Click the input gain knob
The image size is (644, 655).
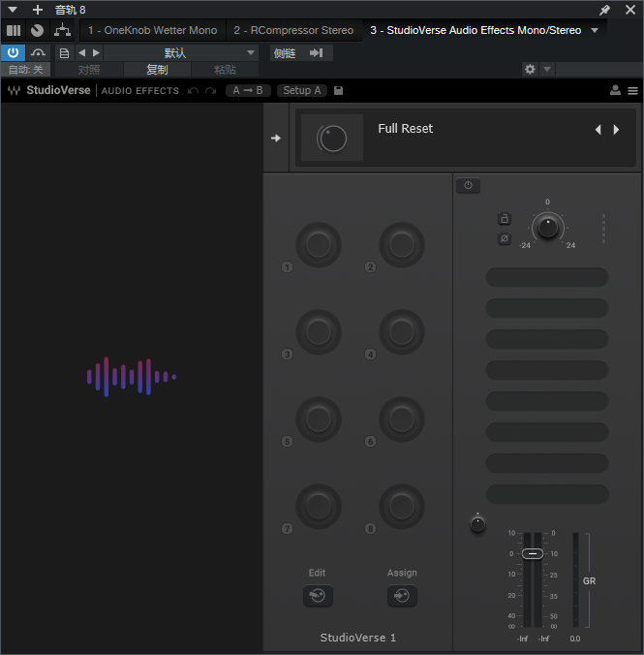(x=547, y=228)
